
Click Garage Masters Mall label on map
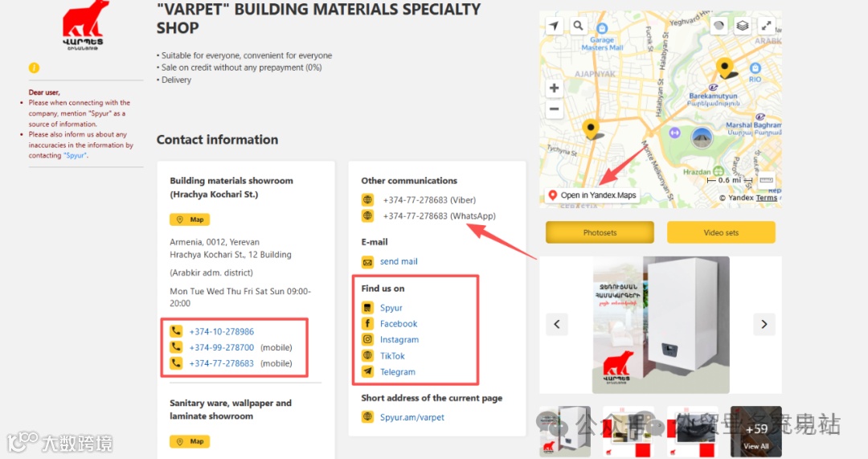coord(602,43)
